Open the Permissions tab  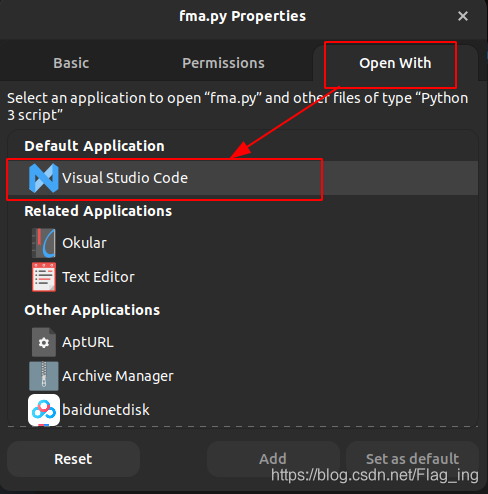click(223, 63)
